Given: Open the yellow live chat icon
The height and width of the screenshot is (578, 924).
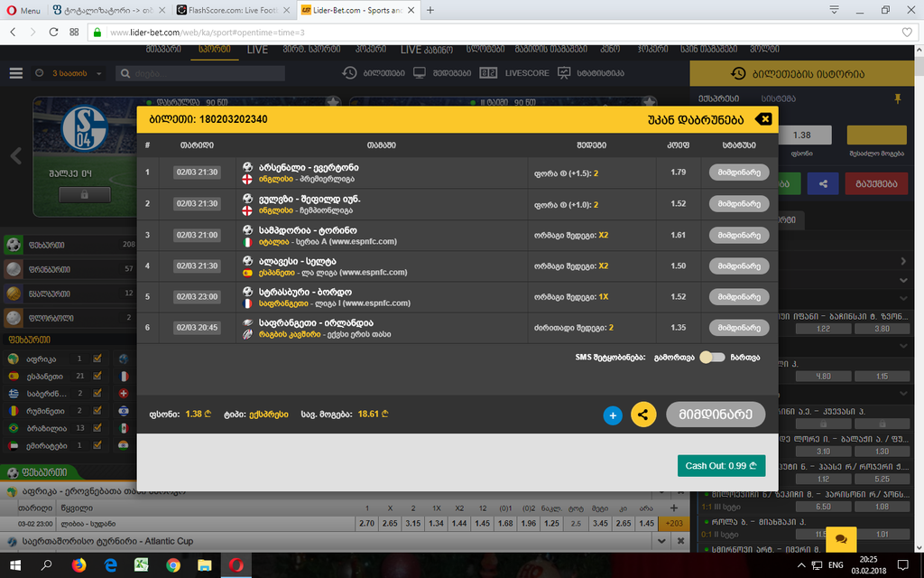Looking at the screenshot, I should click(841, 539).
